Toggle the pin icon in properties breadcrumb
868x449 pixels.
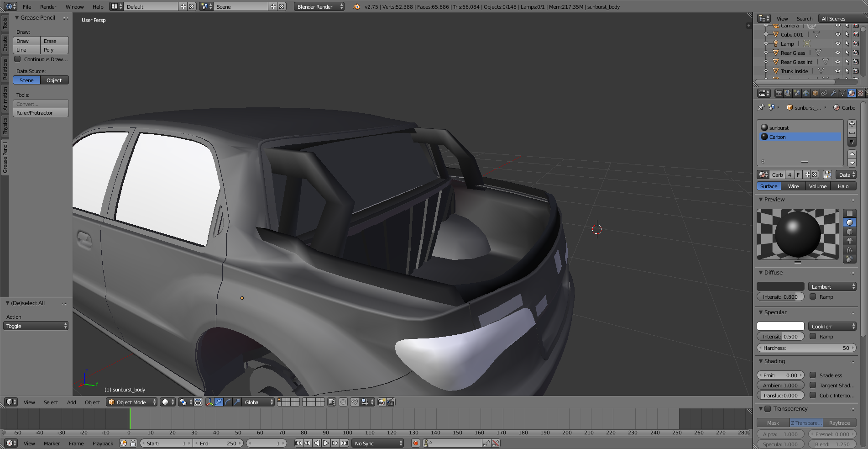click(x=761, y=108)
